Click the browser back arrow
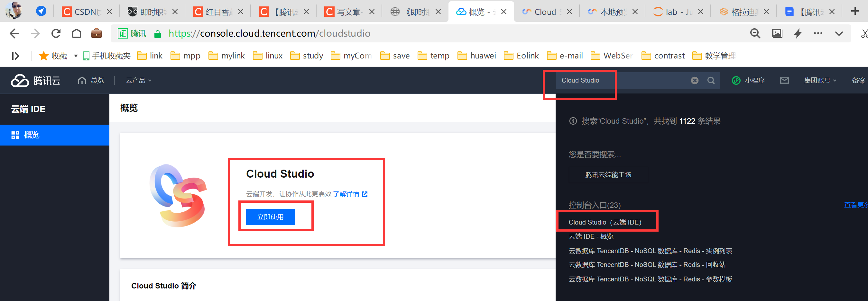The height and width of the screenshot is (301, 868). click(x=14, y=33)
